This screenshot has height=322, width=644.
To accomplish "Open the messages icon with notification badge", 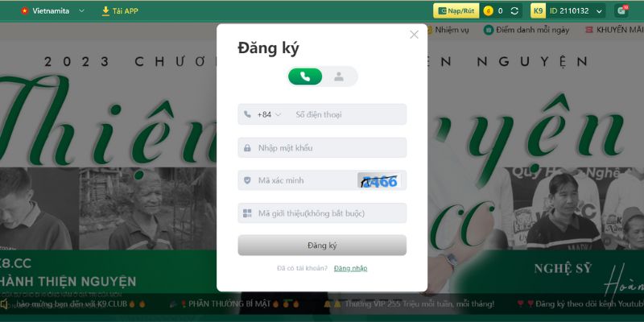I will click(x=621, y=11).
